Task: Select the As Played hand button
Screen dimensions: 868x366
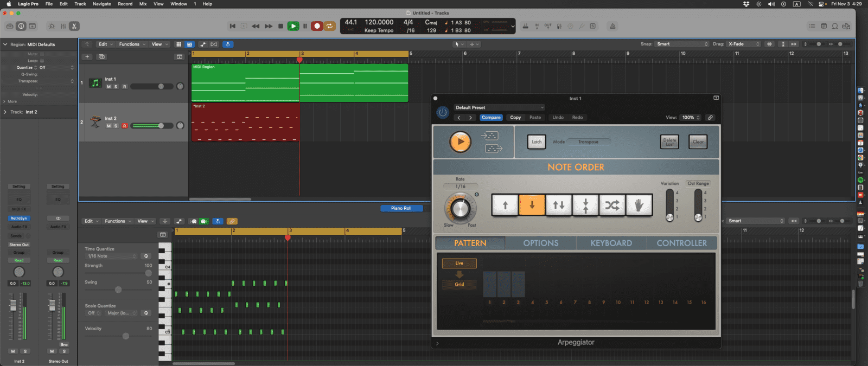Action: coord(639,205)
